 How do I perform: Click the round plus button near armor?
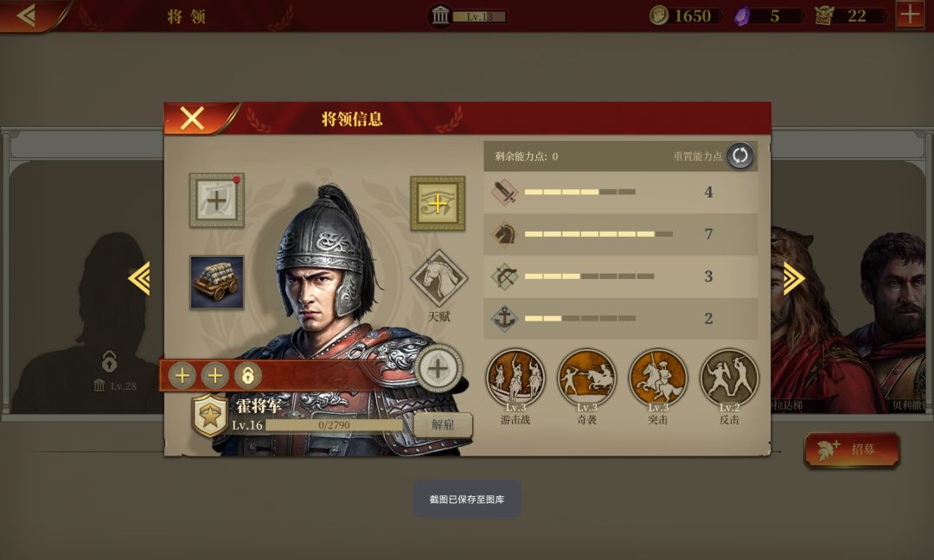coord(438,368)
